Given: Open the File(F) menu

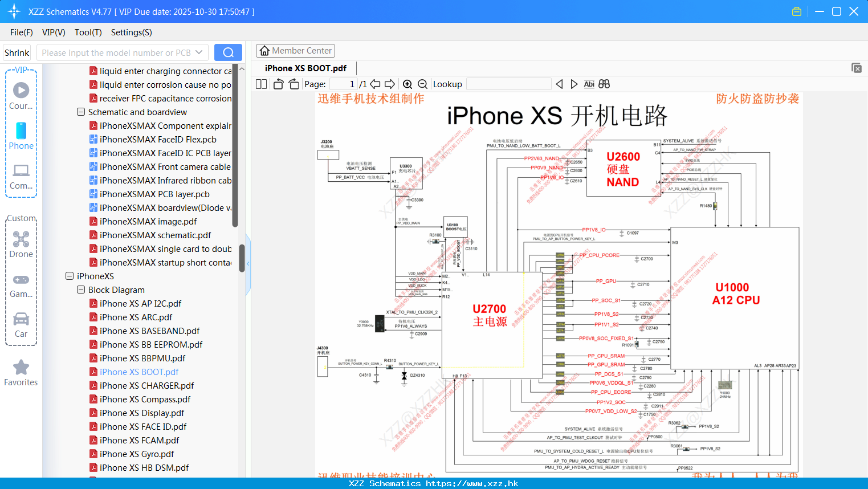Looking at the screenshot, I should (x=22, y=32).
